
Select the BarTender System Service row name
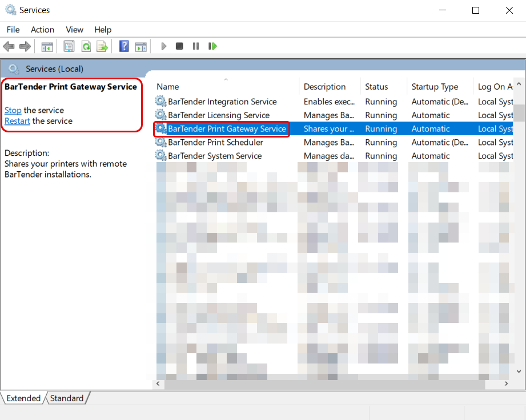215,156
